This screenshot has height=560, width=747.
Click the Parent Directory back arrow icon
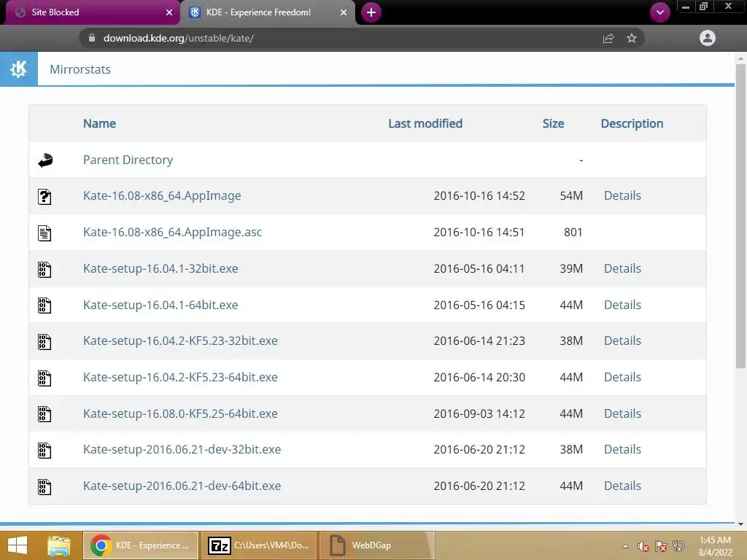(x=45, y=160)
